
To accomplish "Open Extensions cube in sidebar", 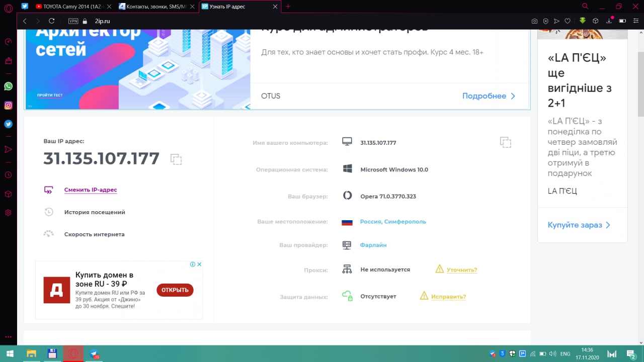I will [x=8, y=194].
